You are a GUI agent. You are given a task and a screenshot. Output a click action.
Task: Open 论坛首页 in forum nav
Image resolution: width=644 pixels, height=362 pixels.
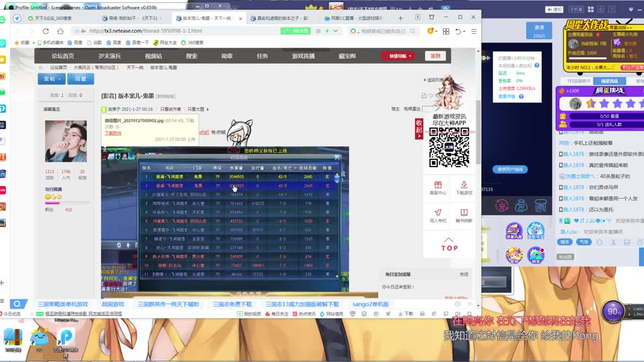coord(62,56)
